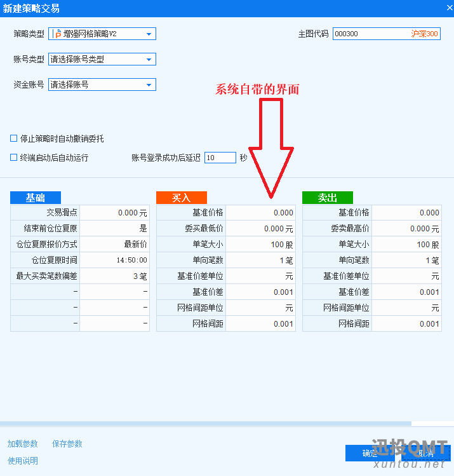The width and height of the screenshot is (454, 476).
Task: Open the 账号类型 dropdown
Action: (102, 59)
